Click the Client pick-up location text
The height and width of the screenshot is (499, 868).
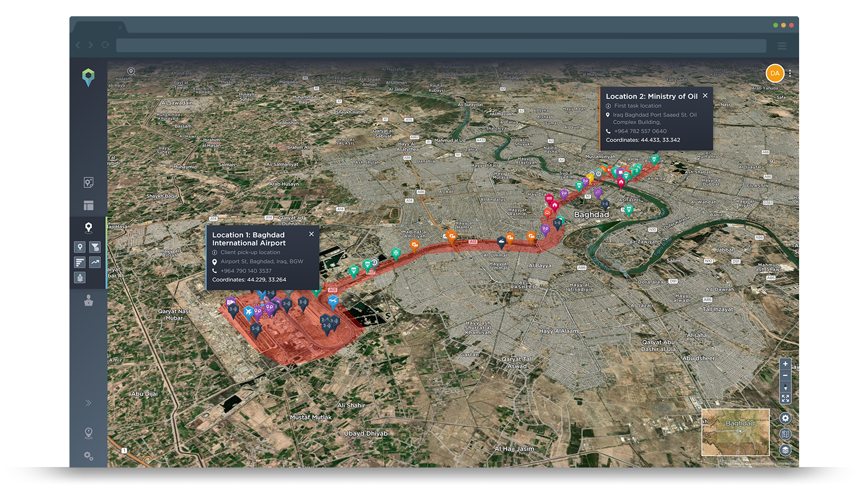pyautogui.click(x=250, y=252)
